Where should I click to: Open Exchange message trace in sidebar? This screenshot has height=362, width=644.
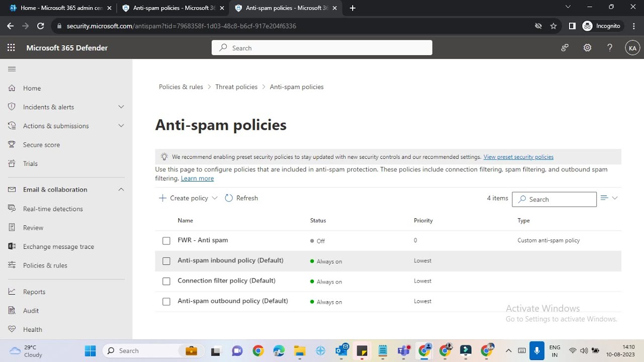[x=58, y=246]
